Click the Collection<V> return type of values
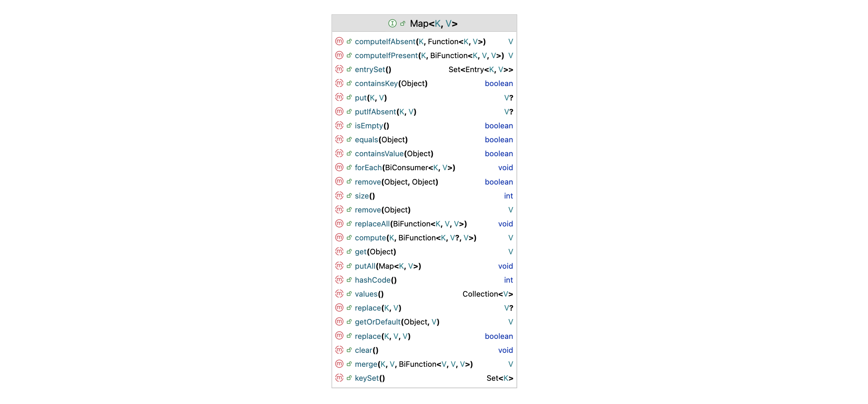Viewport: 868px width, 404px height. 488,294
